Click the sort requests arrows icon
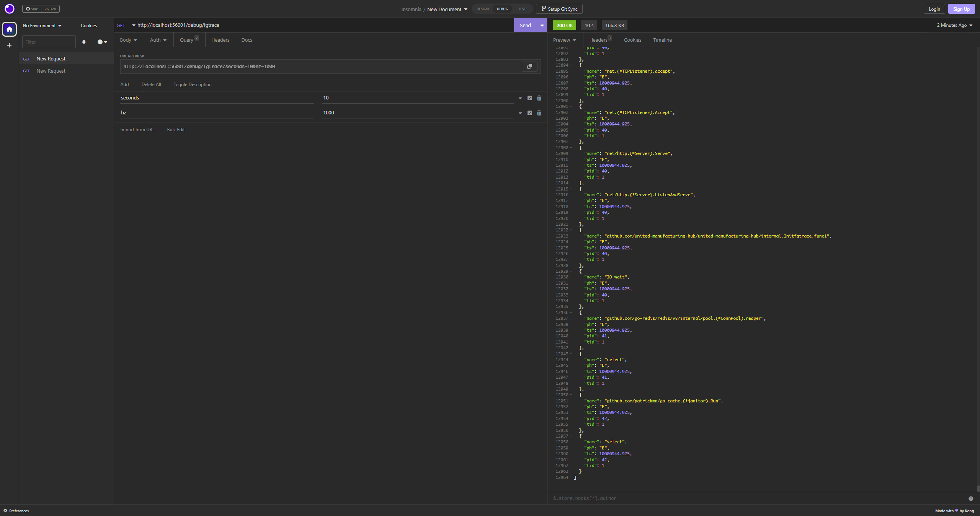This screenshot has height=516, width=980. (x=84, y=42)
